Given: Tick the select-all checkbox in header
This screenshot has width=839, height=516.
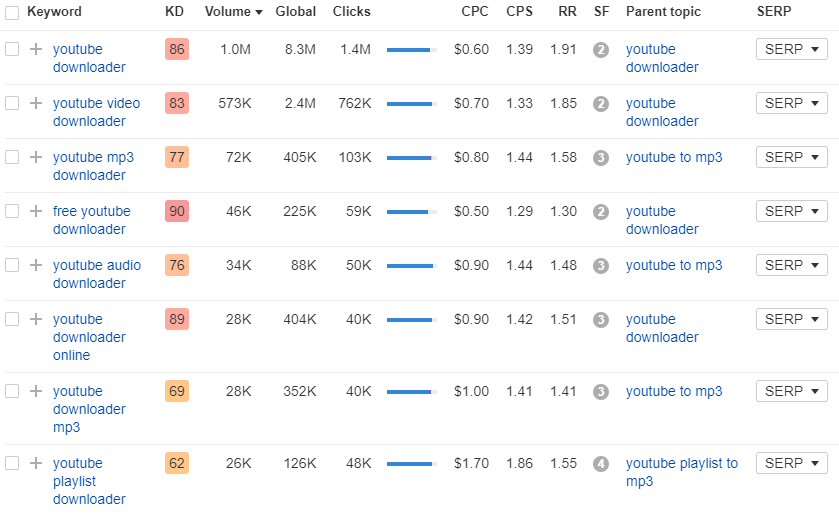Looking at the screenshot, I should 12,12.
